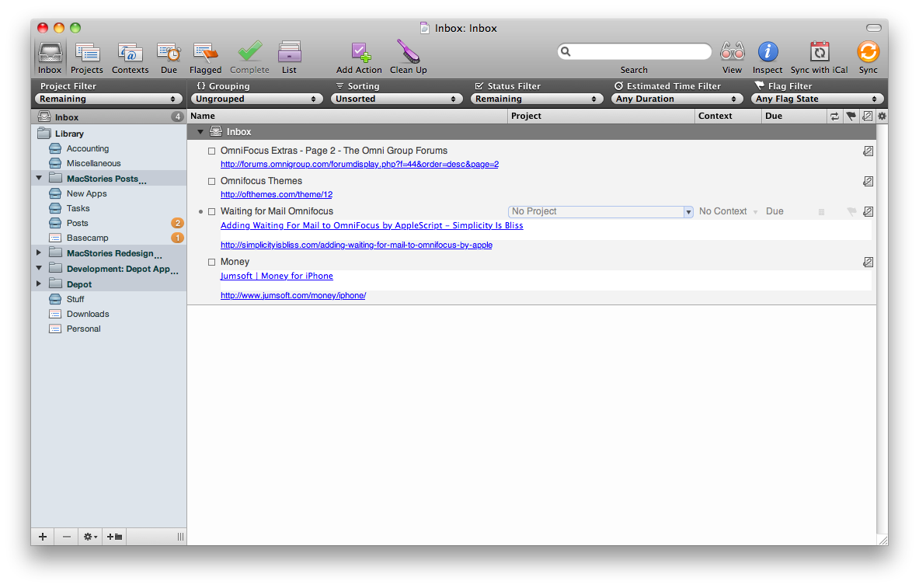Open the Jumsoft Money for iPhone link
Viewport: 919px width, 588px height.
277,276
